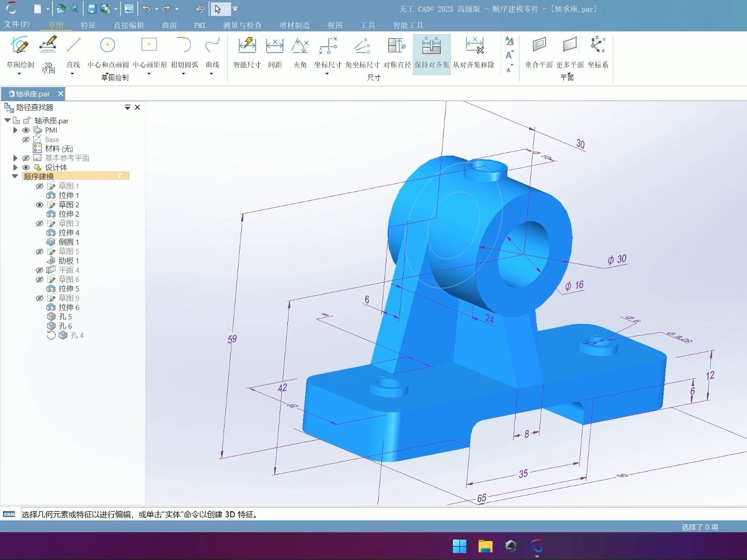Open the 直线 dropdown arrow
This screenshot has width=747, height=560.
[x=72, y=74]
